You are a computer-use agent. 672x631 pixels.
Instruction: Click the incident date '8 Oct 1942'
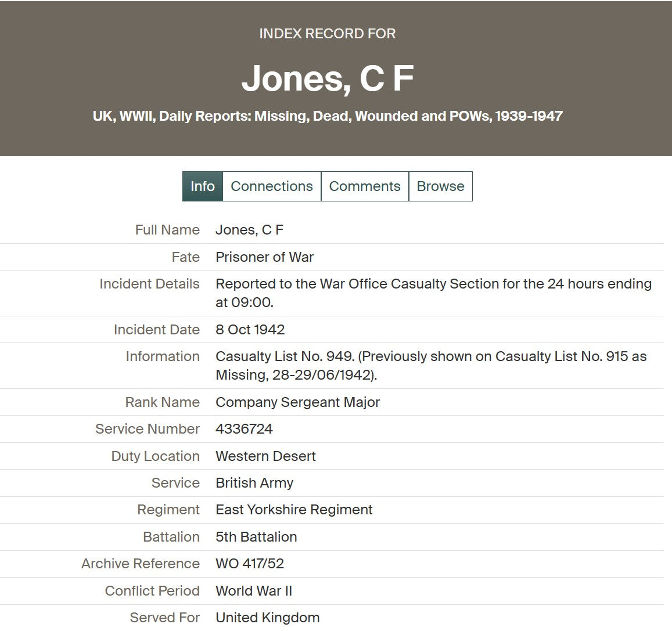[250, 330]
